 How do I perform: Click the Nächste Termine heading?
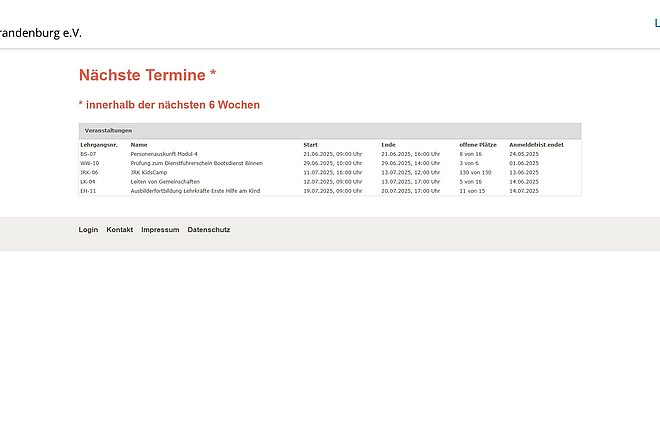coord(147,75)
